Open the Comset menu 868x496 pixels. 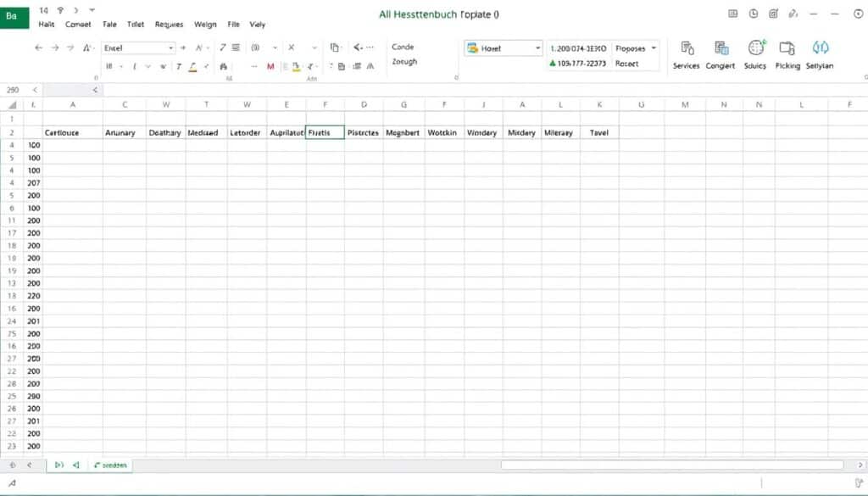tap(78, 25)
